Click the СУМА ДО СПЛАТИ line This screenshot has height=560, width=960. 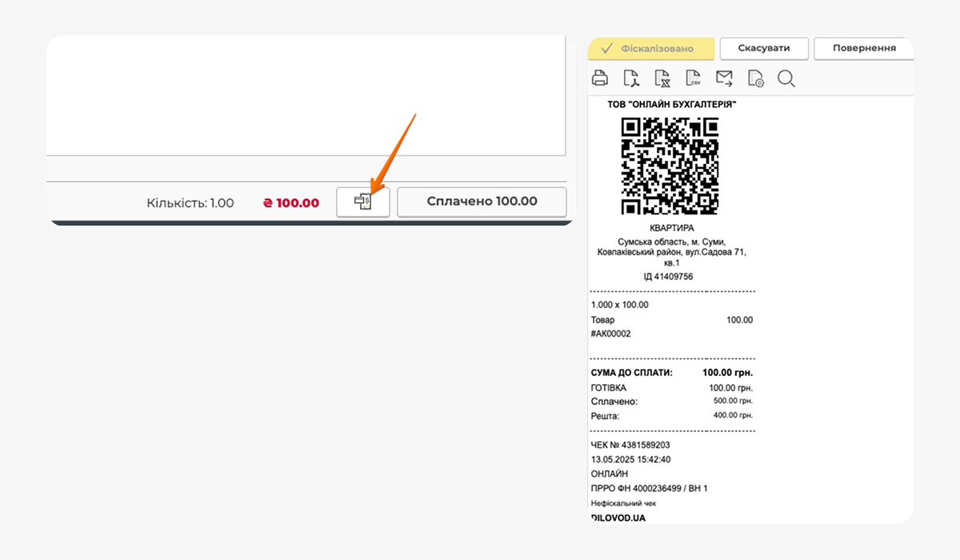click(x=672, y=373)
